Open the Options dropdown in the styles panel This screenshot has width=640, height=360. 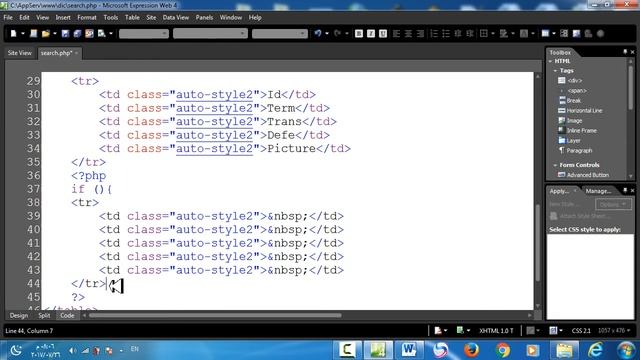pos(613,204)
